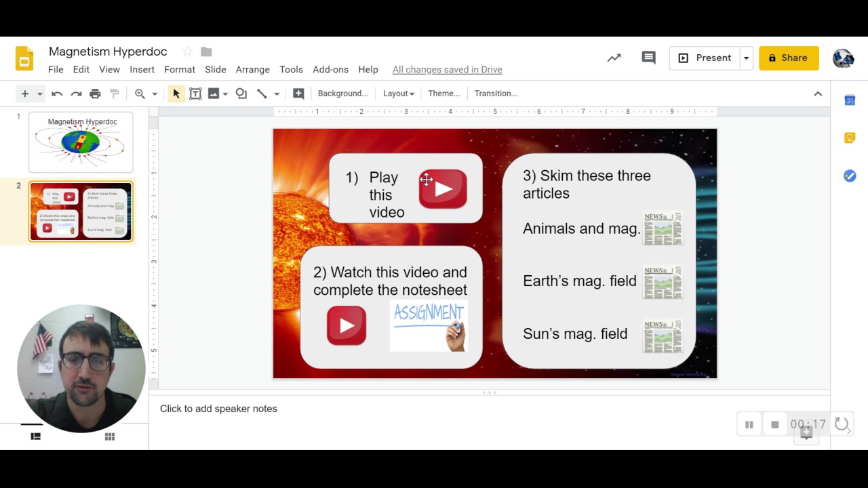868x488 pixels.
Task: Redo the last action
Action: [x=76, y=94]
